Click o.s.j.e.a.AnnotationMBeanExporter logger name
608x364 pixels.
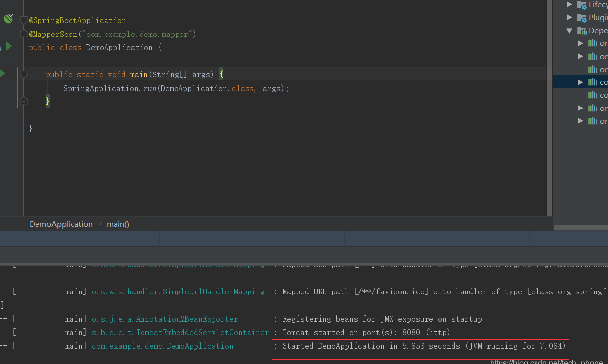coord(165,319)
